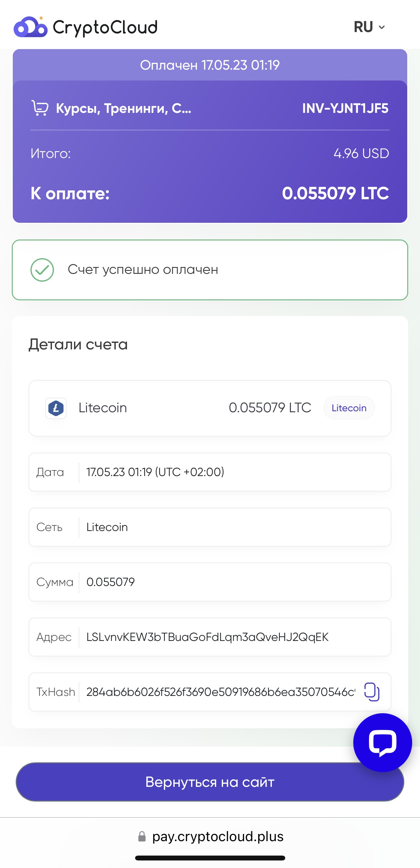Open the live chat bubble icon
Screen dimensions: 420x868
[382, 742]
